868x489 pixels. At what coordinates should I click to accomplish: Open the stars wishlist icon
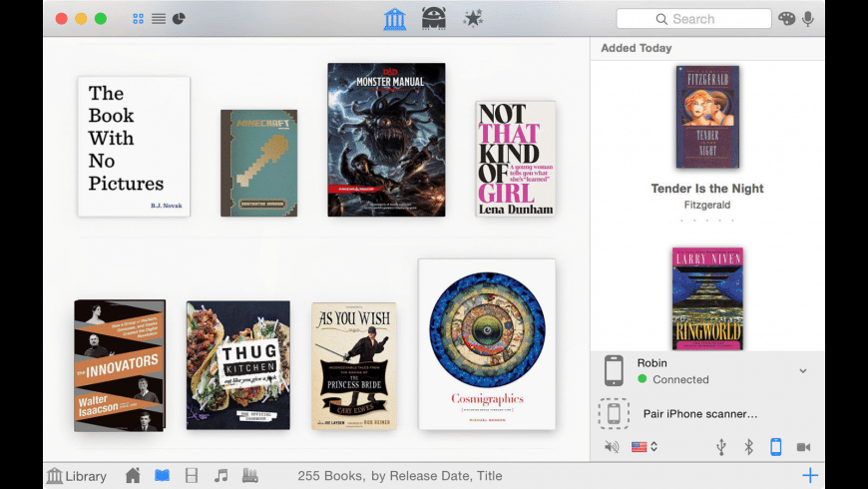click(x=473, y=18)
